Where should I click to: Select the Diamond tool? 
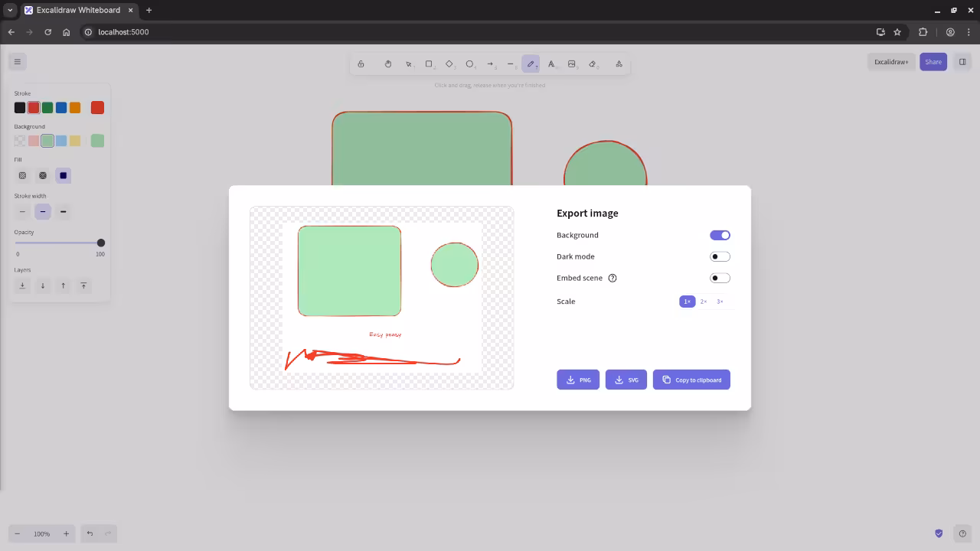tap(449, 64)
